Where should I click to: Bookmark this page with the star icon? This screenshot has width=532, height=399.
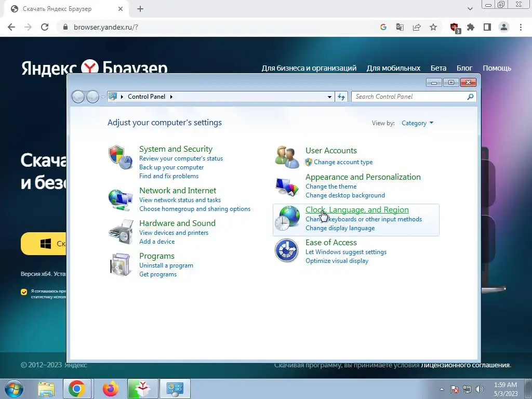[433, 27]
